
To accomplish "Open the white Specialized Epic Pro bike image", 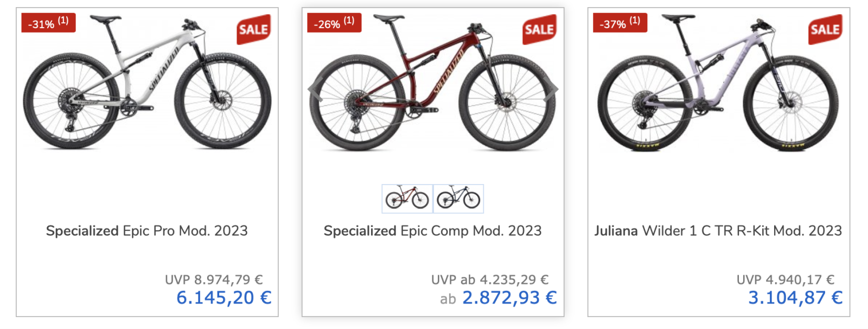I will pos(147,84).
